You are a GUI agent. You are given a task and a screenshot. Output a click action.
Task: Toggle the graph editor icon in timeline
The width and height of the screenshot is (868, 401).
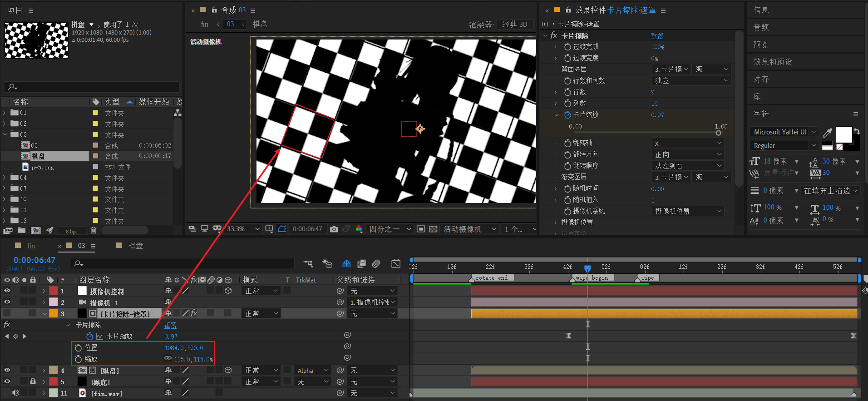[x=396, y=263]
